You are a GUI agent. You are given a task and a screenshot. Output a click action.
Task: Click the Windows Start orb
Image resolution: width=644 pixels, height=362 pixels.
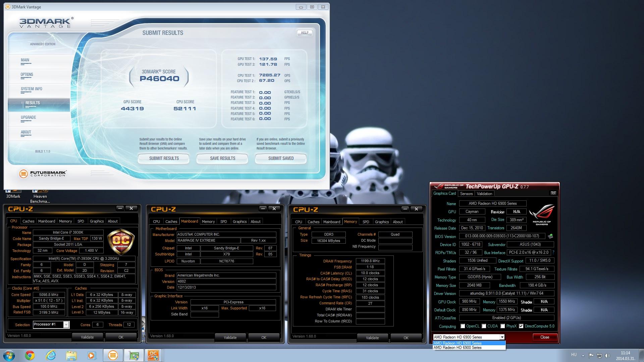coord(9,355)
